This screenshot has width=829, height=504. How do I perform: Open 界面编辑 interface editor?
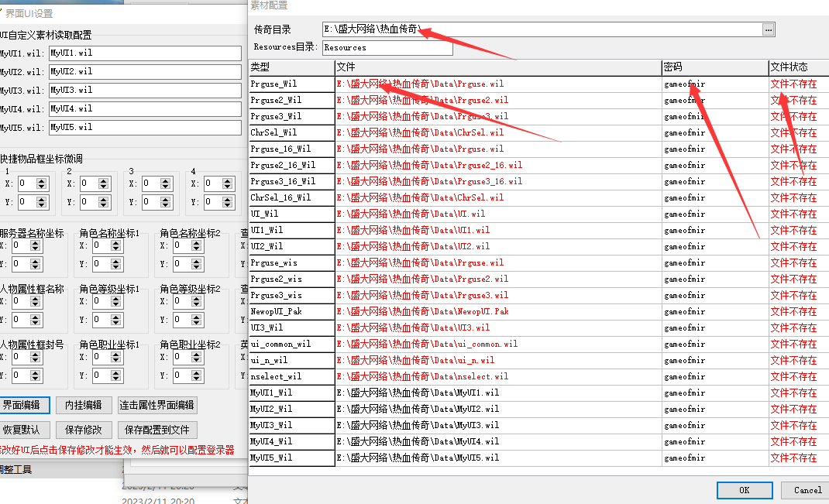(x=25, y=405)
